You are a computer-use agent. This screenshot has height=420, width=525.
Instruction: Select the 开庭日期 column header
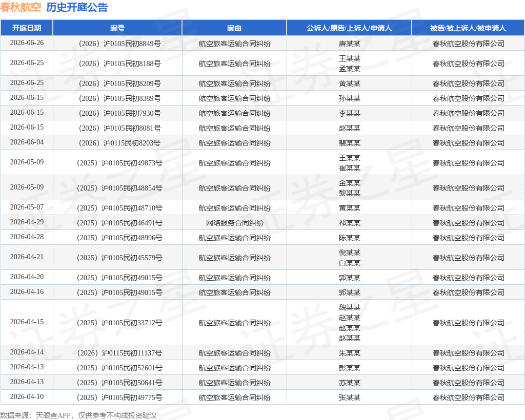(27, 28)
